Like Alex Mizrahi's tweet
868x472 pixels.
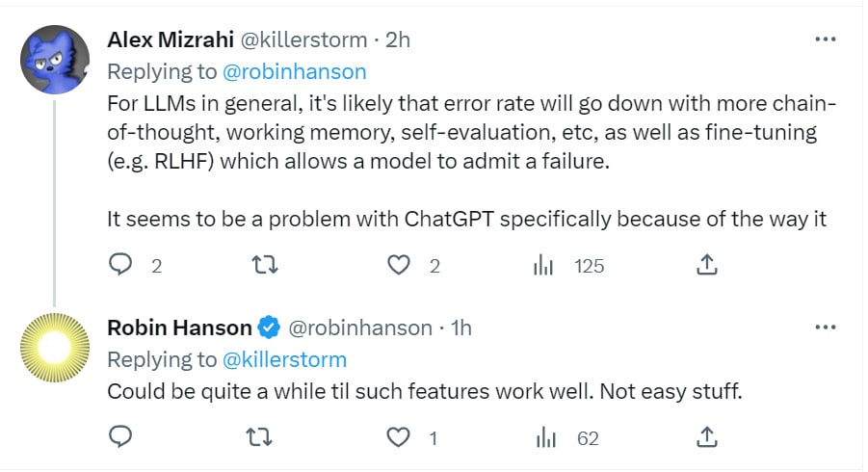[398, 265]
